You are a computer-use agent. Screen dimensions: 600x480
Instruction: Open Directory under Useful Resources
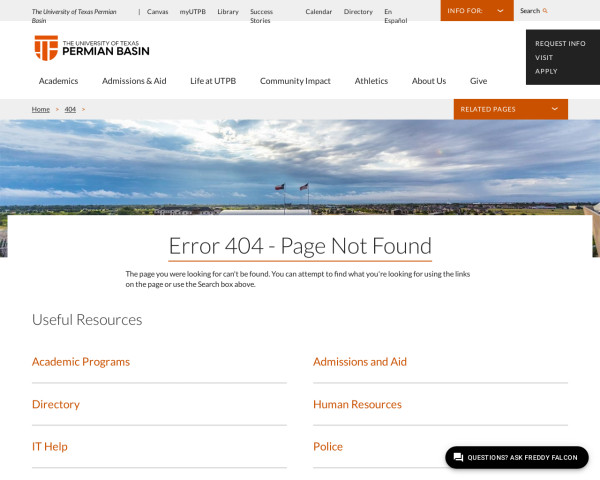click(56, 404)
